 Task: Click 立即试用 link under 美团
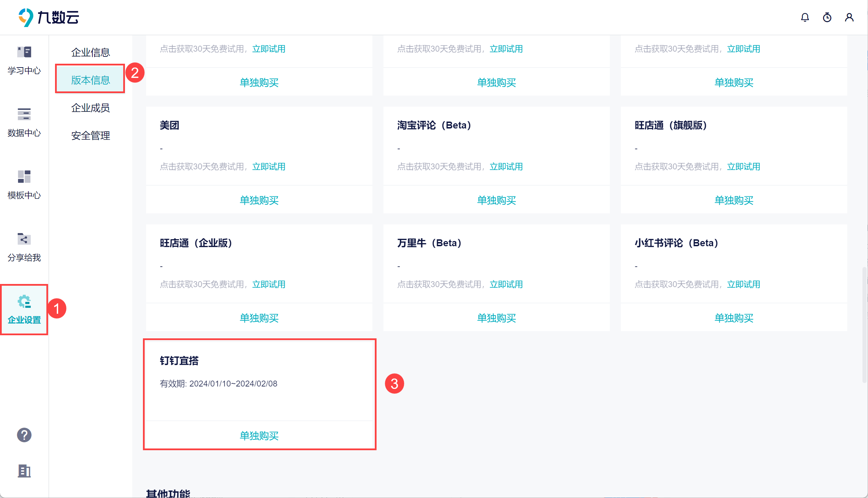pyautogui.click(x=269, y=167)
